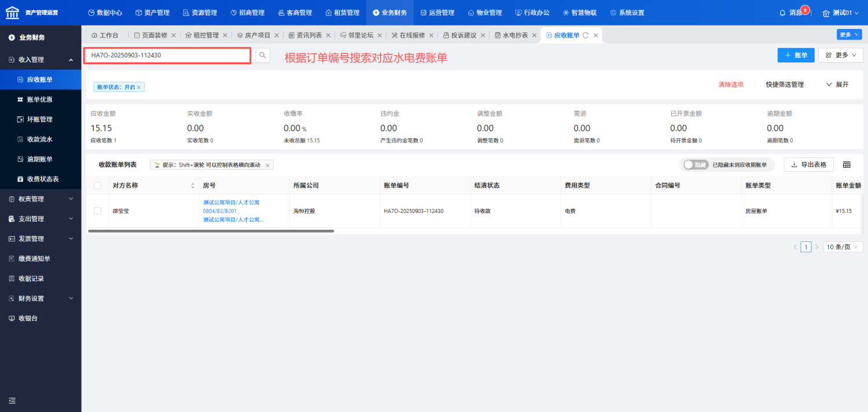Screen dimensions: 868x412
Task: Open the 更多 dropdown beside 账单 button
Action: (840, 55)
